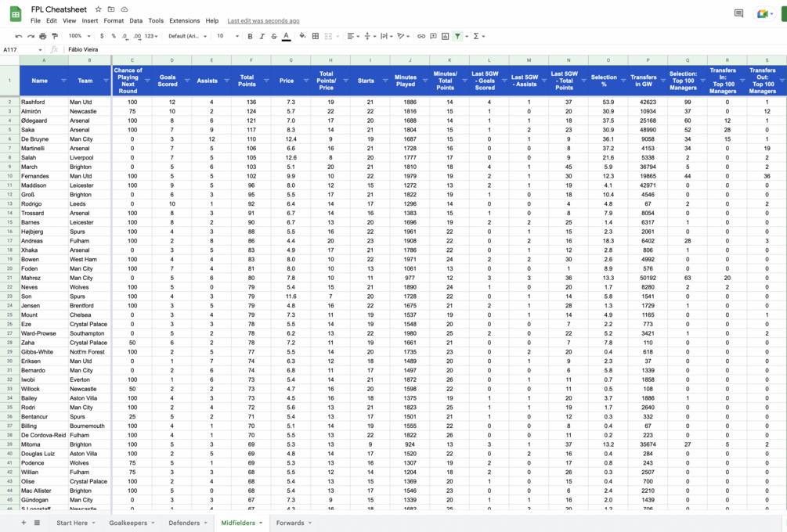787x532 pixels.
Task: Select column G header
Action: click(x=291, y=60)
